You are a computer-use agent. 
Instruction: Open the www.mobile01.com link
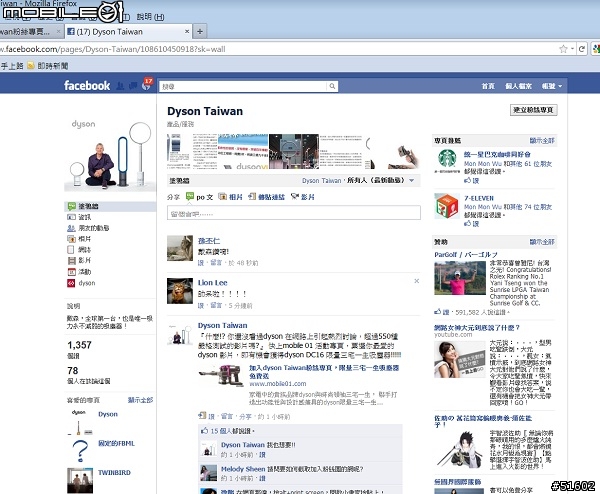click(277, 383)
